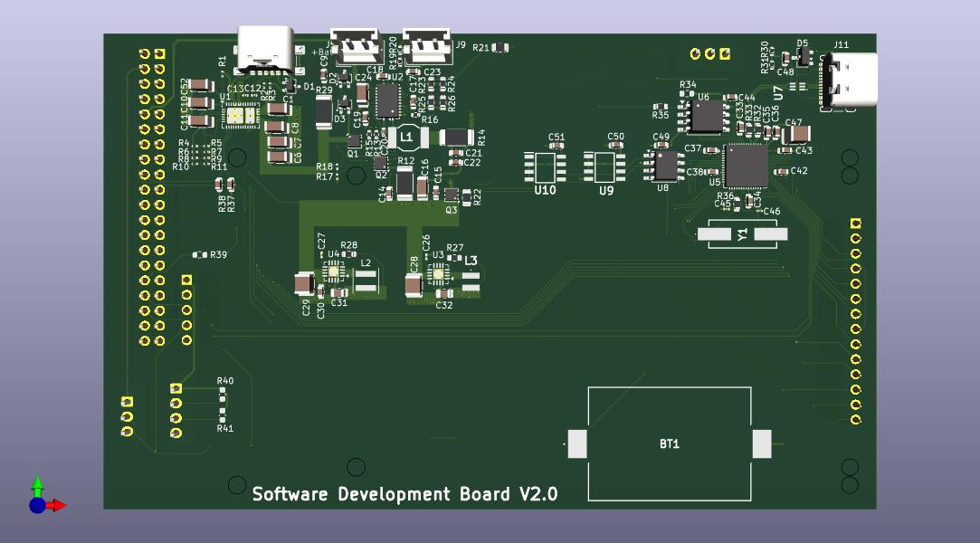This screenshot has width=980, height=543.
Task: Click the blue sphere of the axis gizmo
Action: (37, 505)
